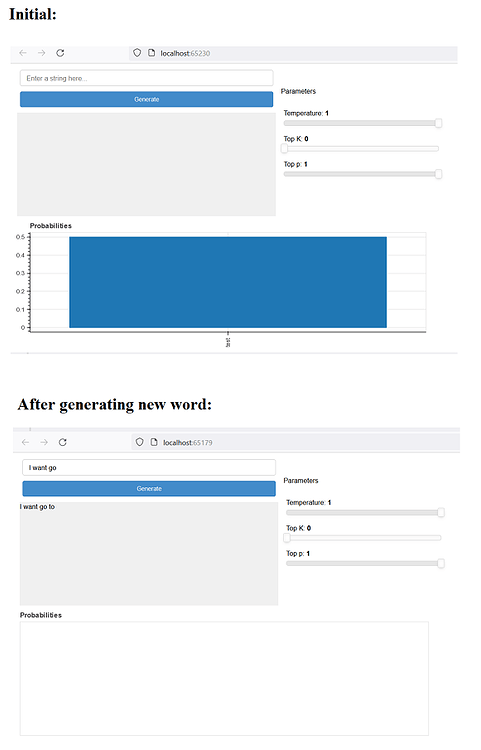Reload the localhost:65230 page
The height and width of the screenshot is (750, 481).
[x=60, y=53]
